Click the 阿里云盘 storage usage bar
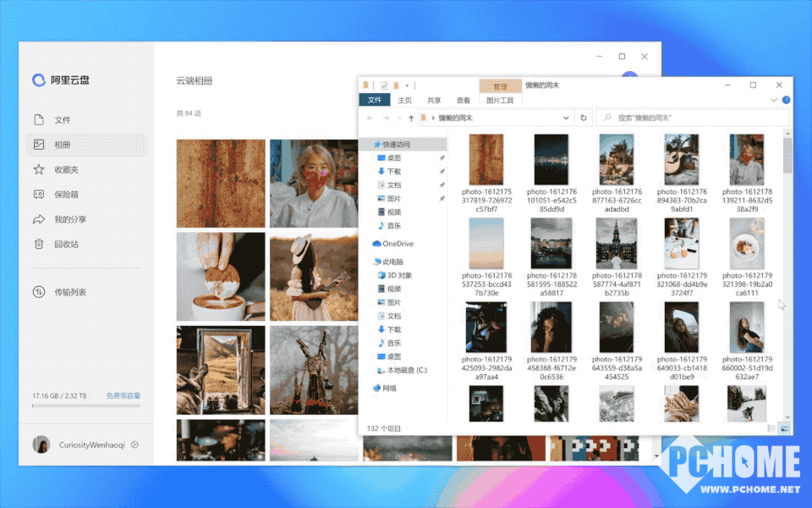The width and height of the screenshot is (812, 508). [x=86, y=406]
